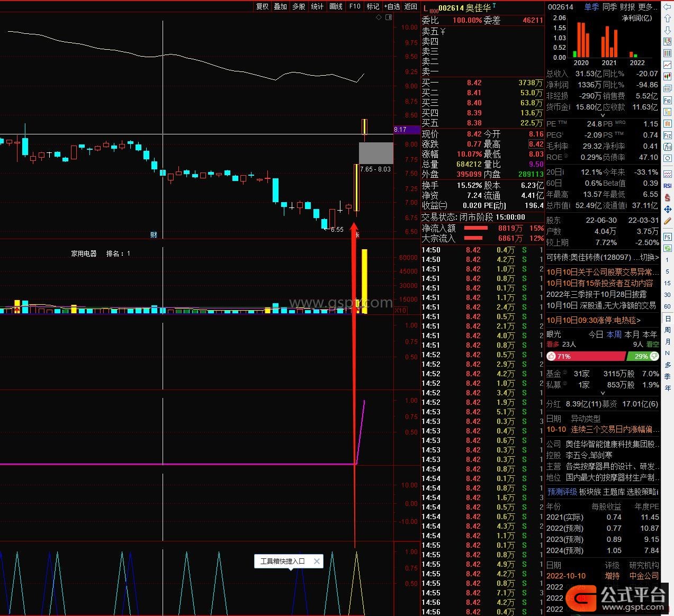Viewport: 674px width, 616px height.
Task: Add stock with +自选 button
Action: point(392,6)
